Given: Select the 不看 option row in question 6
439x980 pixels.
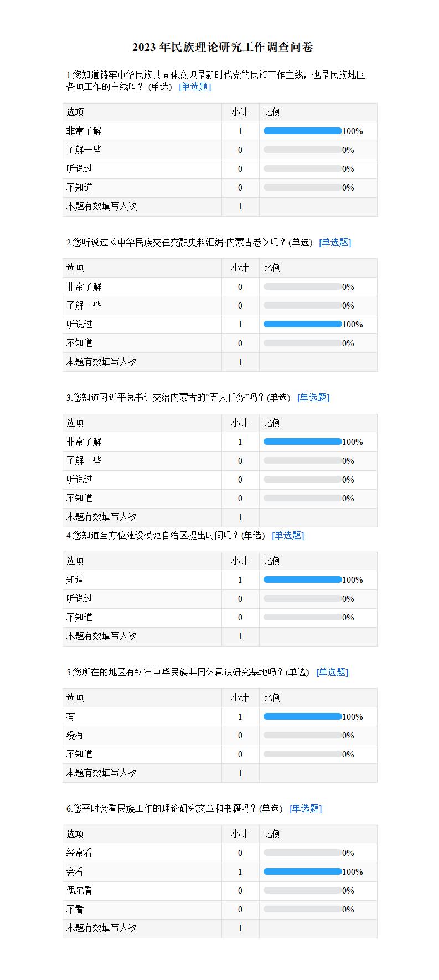Looking at the screenshot, I should coord(220,909).
